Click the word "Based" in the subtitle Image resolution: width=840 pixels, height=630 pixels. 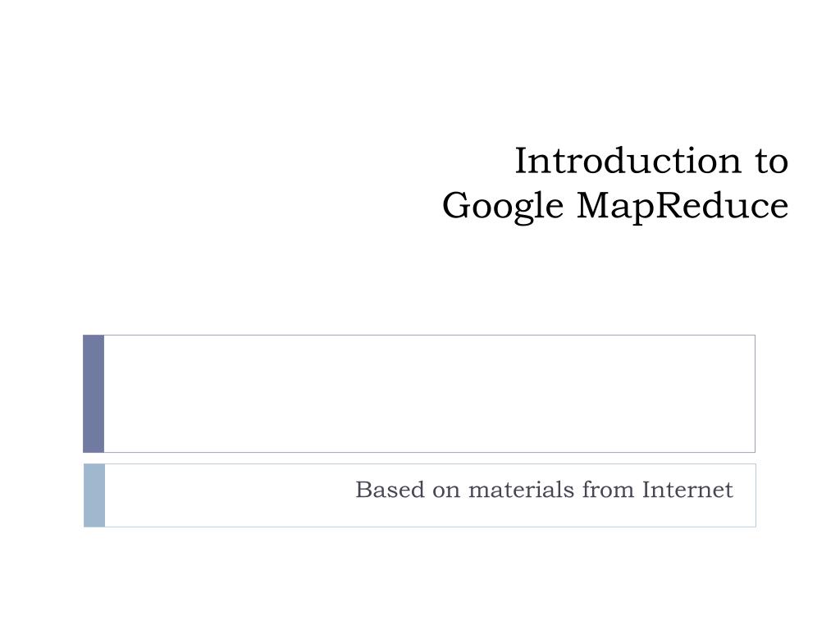(390, 490)
